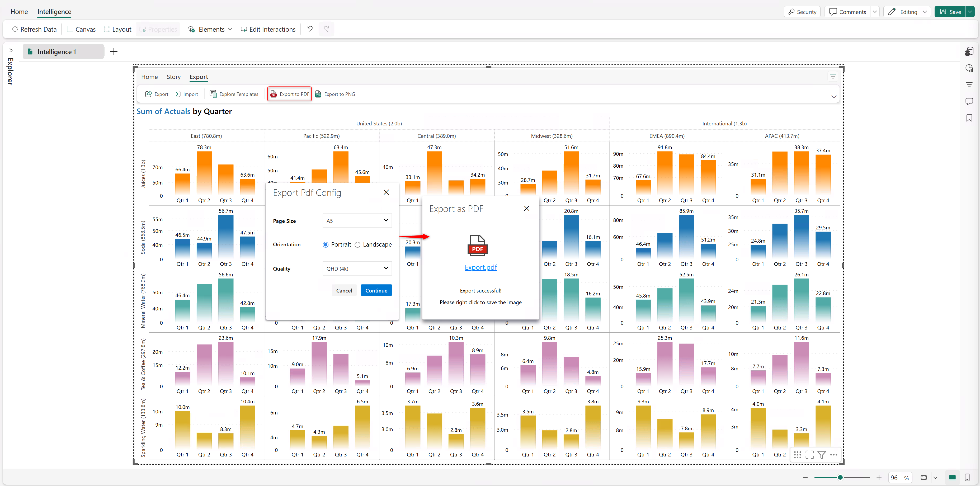The width and height of the screenshot is (980, 486).
Task: Open the Page Size dropdown
Action: pyautogui.click(x=357, y=221)
